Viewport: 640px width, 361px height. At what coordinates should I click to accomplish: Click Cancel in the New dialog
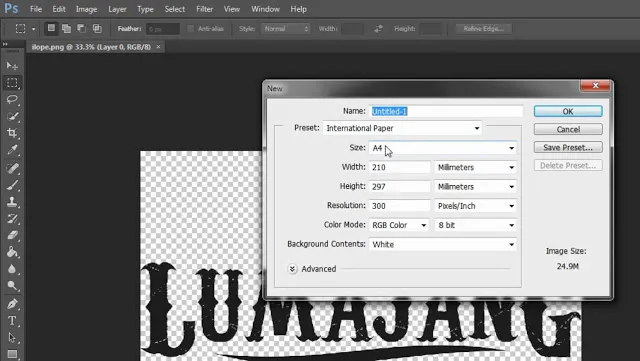pos(568,129)
